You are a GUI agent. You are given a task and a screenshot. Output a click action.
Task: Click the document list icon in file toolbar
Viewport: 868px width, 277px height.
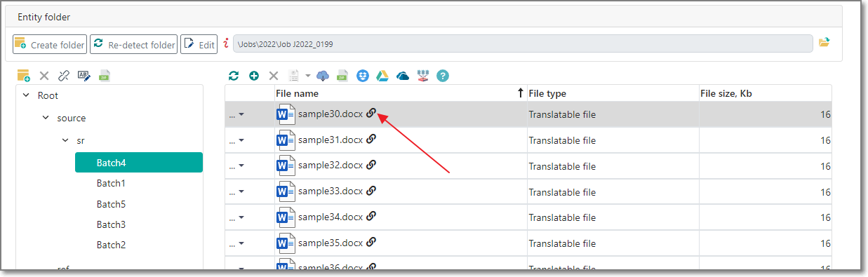tap(294, 76)
